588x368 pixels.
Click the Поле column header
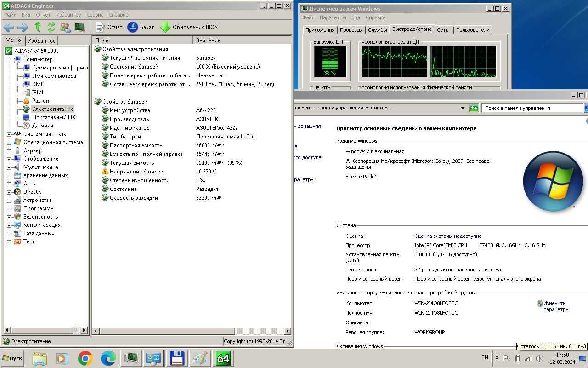(142, 40)
